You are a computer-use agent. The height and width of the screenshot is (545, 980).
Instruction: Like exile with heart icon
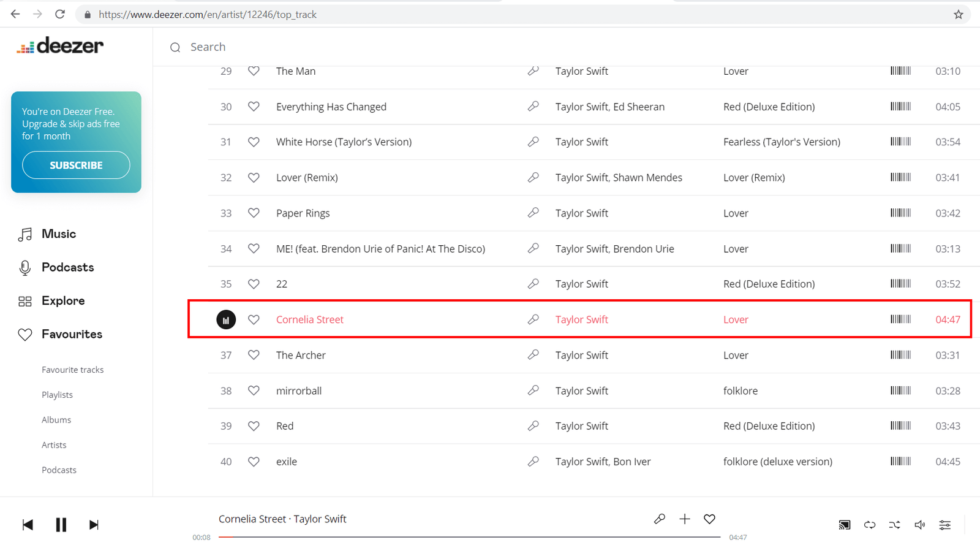pyautogui.click(x=254, y=462)
